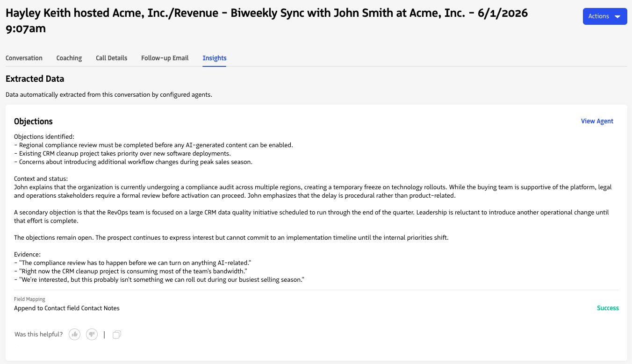Viewport: 632px width, 364px height.
Task: Click the thumbs down feedback icon
Action: (92, 334)
